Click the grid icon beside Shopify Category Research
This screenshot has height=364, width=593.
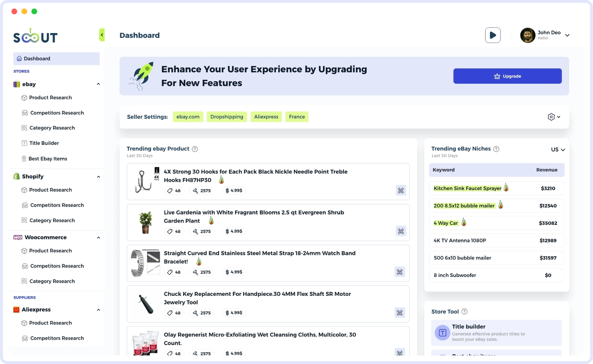pos(24,220)
